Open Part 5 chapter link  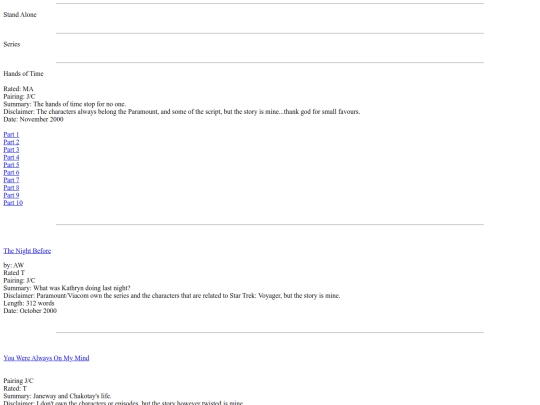tap(11, 165)
